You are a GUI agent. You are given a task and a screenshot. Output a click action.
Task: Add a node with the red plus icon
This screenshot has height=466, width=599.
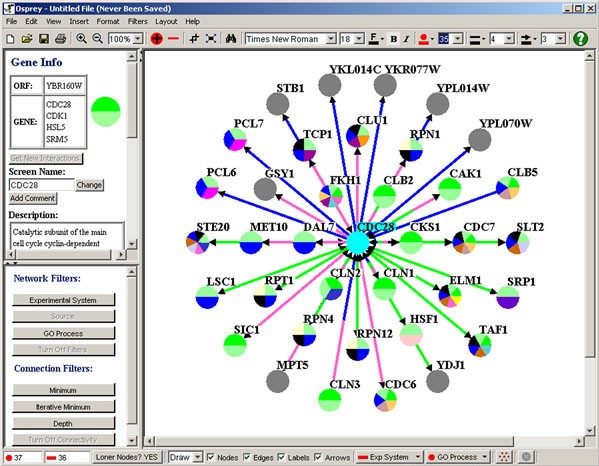click(157, 39)
